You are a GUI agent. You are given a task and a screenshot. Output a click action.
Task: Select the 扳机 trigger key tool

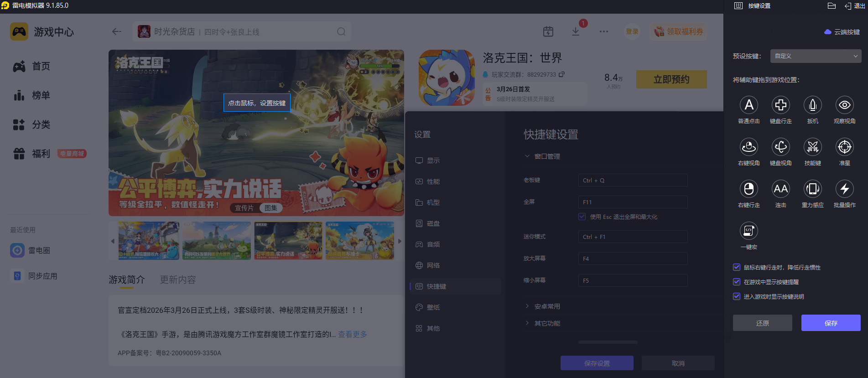(812, 105)
